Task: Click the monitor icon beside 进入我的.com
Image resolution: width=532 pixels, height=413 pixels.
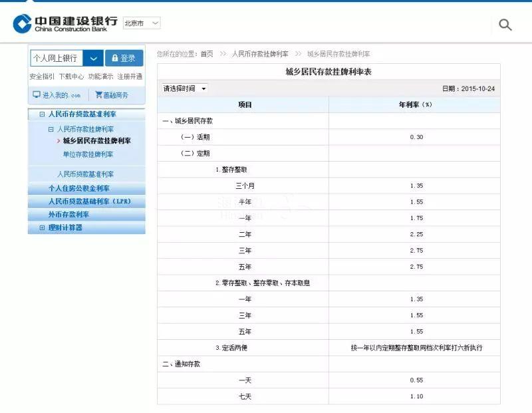Action: click(x=37, y=95)
